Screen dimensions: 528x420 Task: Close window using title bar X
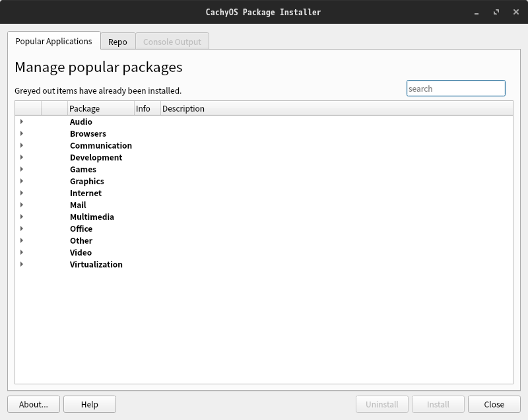516,12
